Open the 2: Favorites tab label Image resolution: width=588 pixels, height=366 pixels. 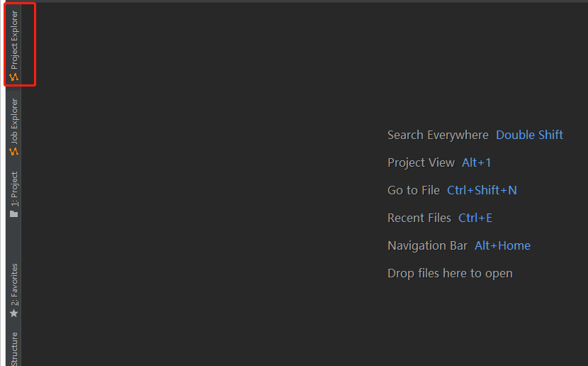[14, 284]
